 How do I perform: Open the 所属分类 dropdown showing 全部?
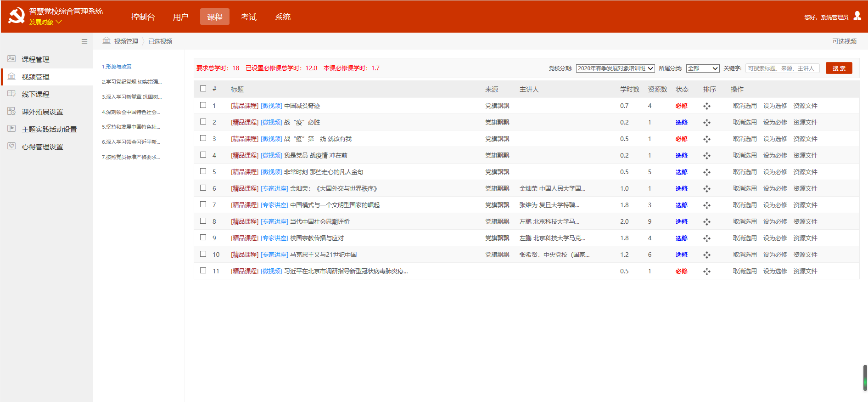(703, 68)
